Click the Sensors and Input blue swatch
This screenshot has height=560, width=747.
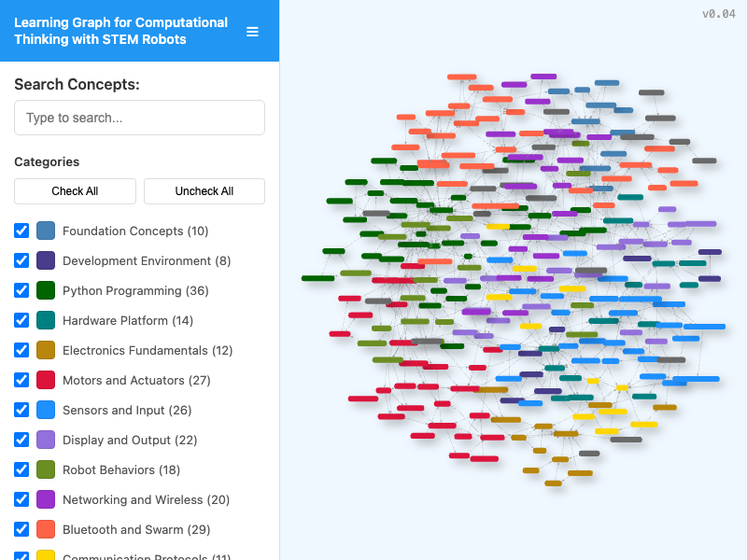pyautogui.click(x=46, y=410)
